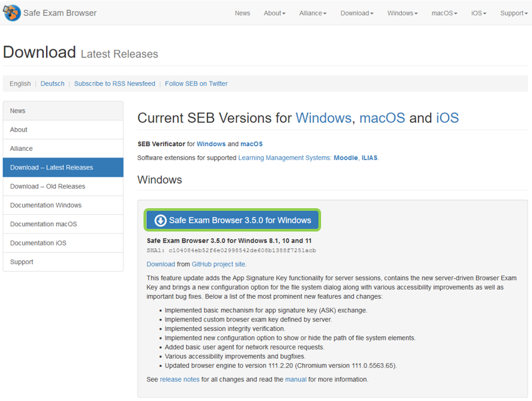Expand the Support dropdown in the navbar
Viewport: 532px width, 401px height.
pyautogui.click(x=513, y=13)
